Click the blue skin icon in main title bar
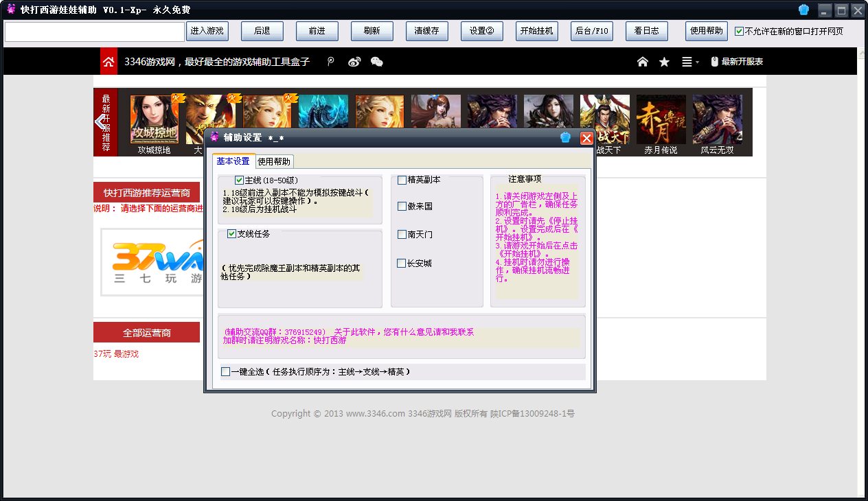The width and height of the screenshot is (868, 501). pos(803,10)
